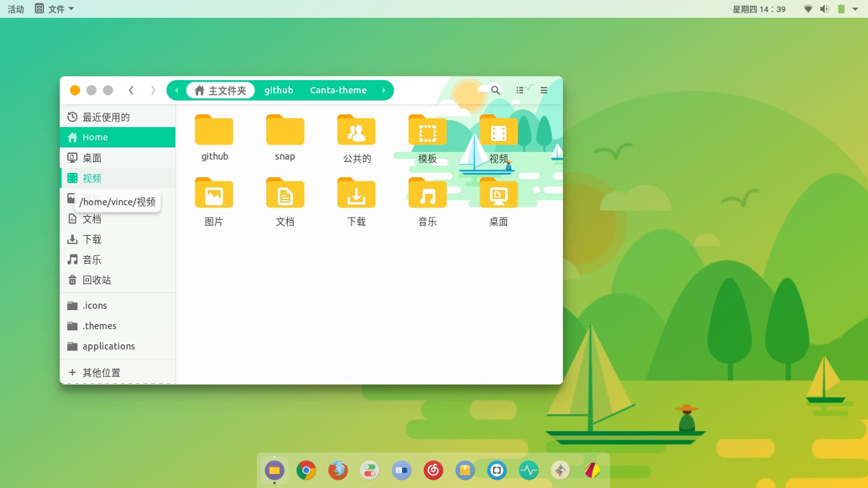The width and height of the screenshot is (868, 488).
Task: Open the applications bookmark in sidebar
Action: tap(117, 346)
